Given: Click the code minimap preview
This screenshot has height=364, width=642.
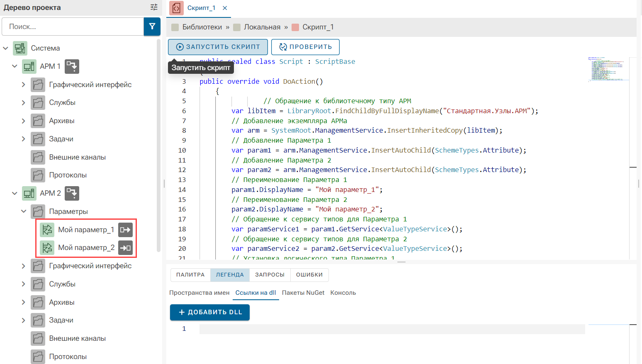Looking at the screenshot, I should pos(608,69).
